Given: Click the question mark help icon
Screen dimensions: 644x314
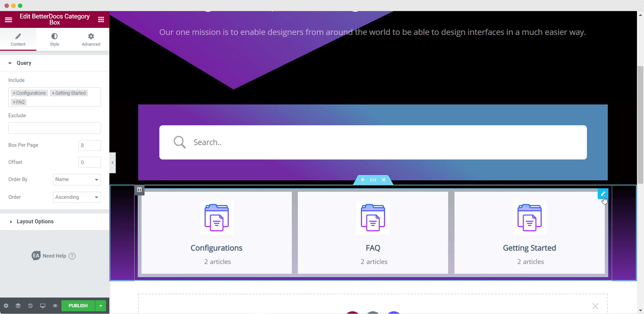Looking at the screenshot, I should [x=72, y=256].
